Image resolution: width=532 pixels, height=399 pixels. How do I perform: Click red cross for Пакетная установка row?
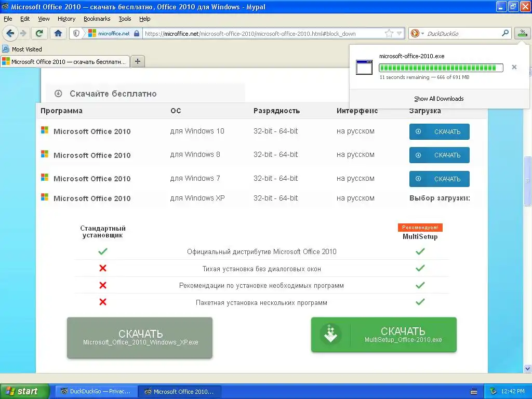point(103,302)
